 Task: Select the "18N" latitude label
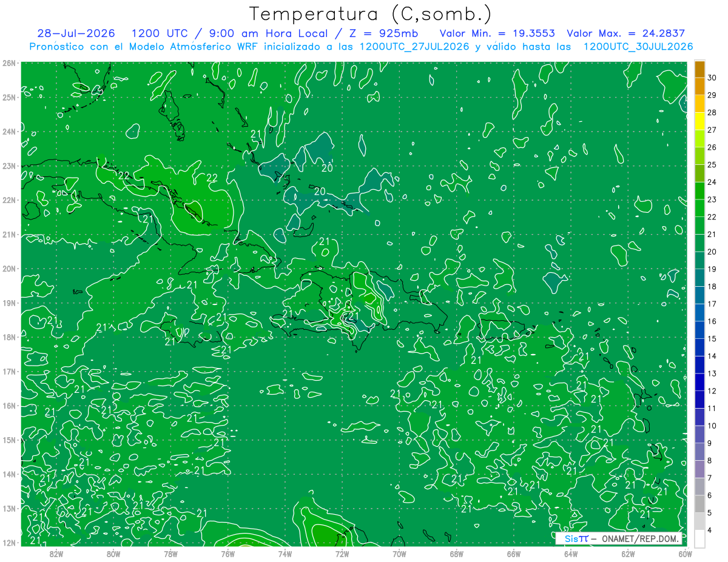tap(8, 337)
